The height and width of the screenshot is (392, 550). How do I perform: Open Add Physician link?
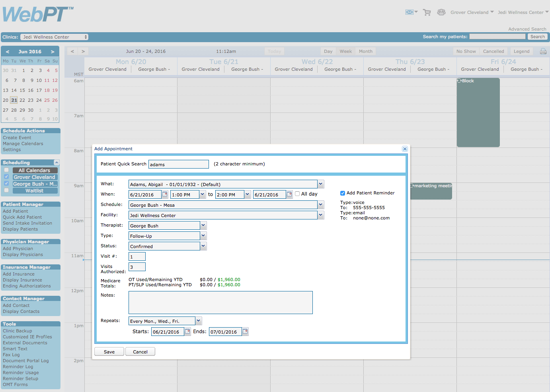tap(18, 248)
